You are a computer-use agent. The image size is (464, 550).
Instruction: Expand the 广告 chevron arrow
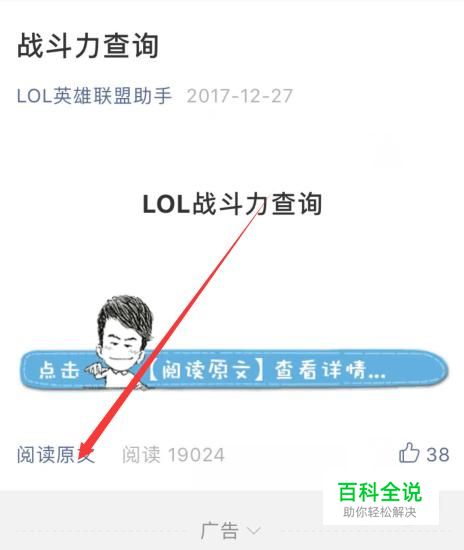click(x=254, y=530)
